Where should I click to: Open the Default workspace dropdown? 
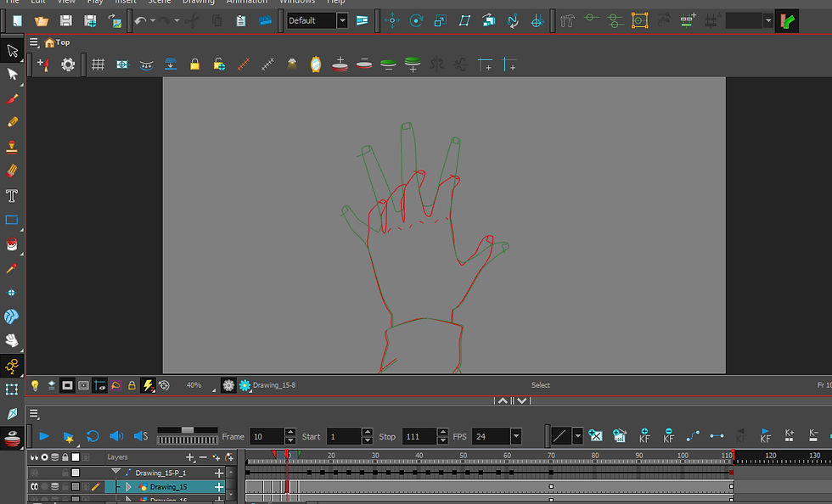[343, 20]
